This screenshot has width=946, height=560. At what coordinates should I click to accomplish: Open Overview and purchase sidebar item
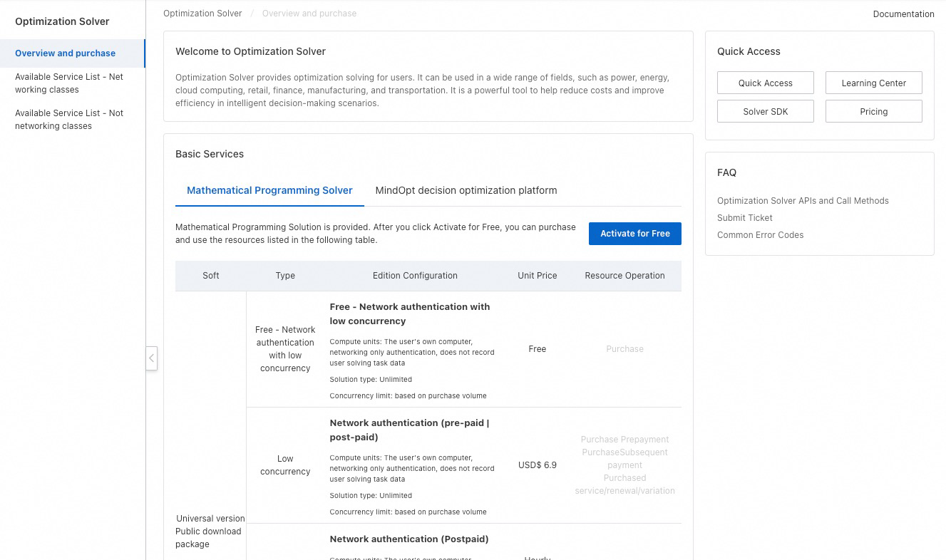click(65, 53)
